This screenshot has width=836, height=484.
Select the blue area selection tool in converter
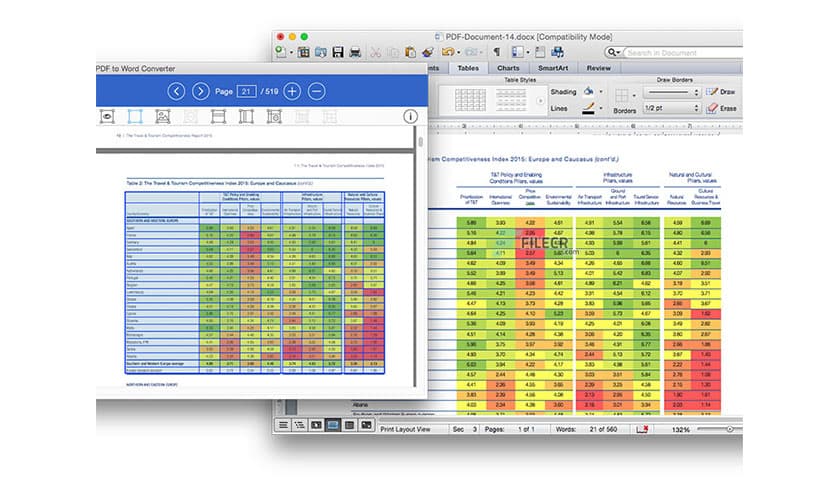[x=135, y=116]
